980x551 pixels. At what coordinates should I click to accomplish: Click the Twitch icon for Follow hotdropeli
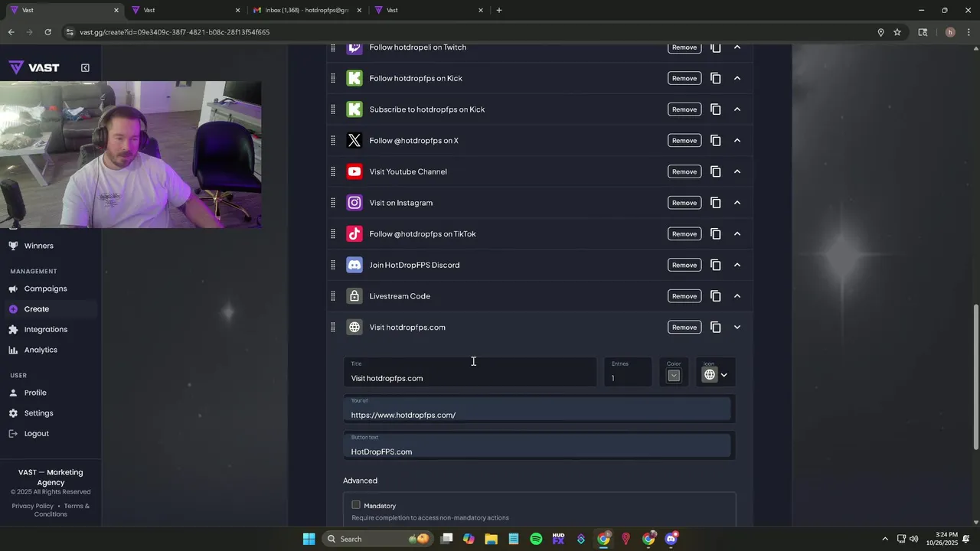pos(354,47)
